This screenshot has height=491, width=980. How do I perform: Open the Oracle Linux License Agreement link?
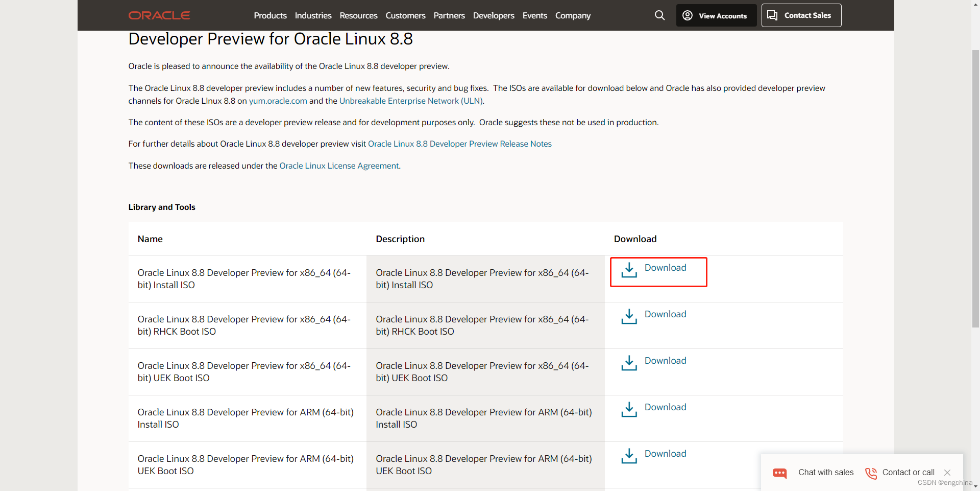coord(338,166)
